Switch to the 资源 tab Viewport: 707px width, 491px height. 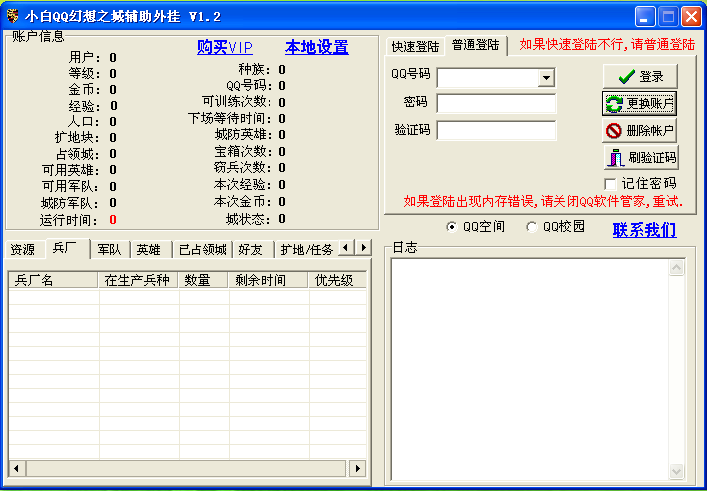coord(23,250)
